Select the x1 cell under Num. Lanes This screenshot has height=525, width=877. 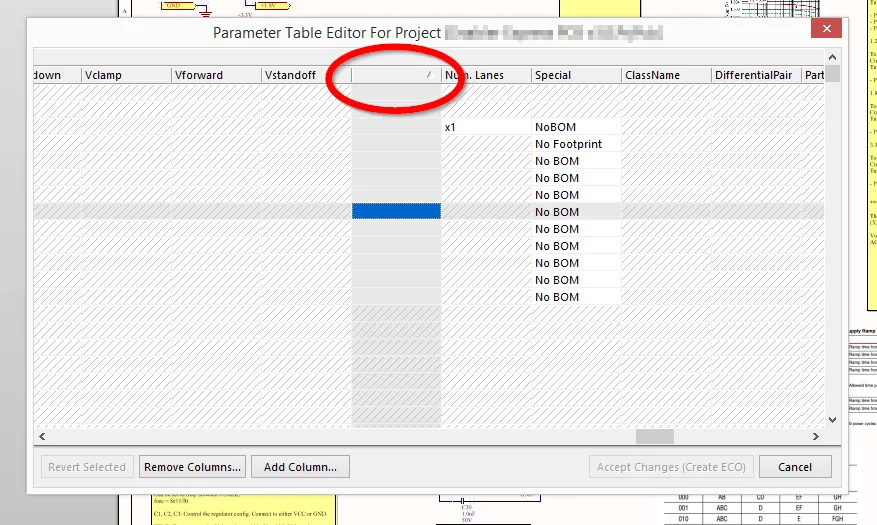[x=486, y=127]
